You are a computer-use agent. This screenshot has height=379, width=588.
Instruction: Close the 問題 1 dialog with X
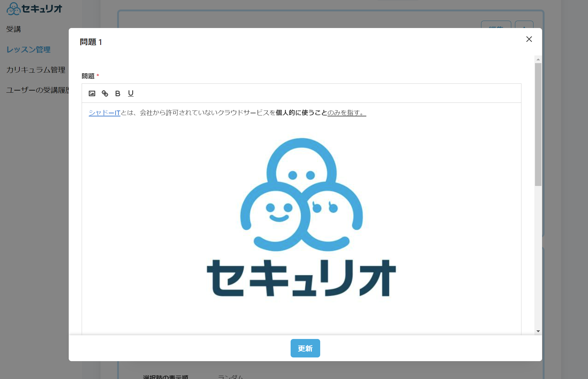point(529,39)
